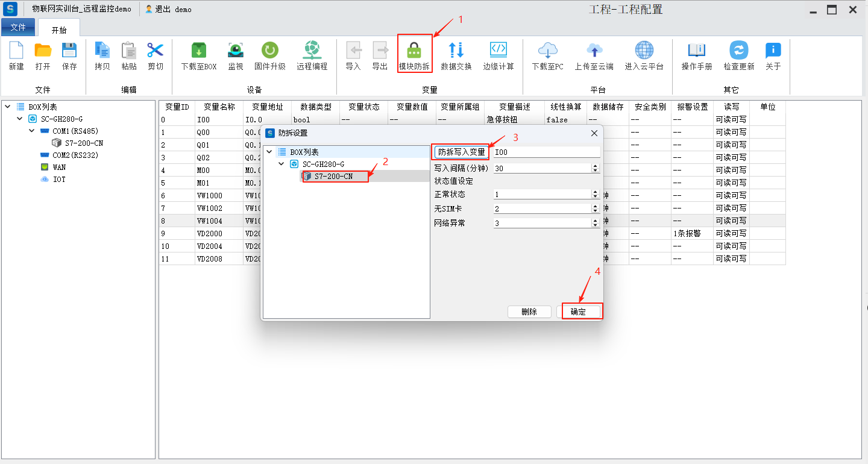Click the 检查更新 icon
This screenshot has width=868, height=464.
(x=738, y=51)
